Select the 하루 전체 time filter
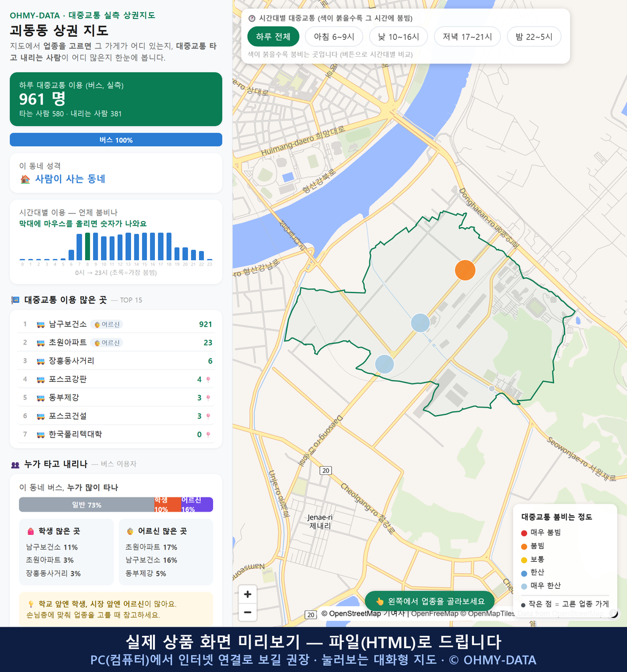Screen dimensions: 627x672 click(273, 37)
